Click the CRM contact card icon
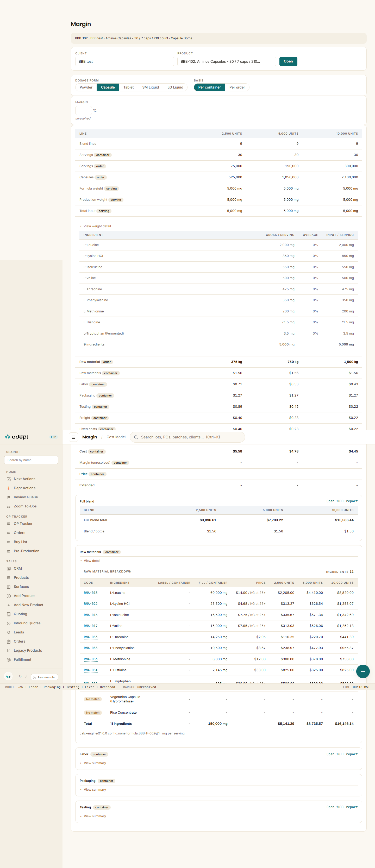The width and height of the screenshot is (375, 868). pos(9,568)
